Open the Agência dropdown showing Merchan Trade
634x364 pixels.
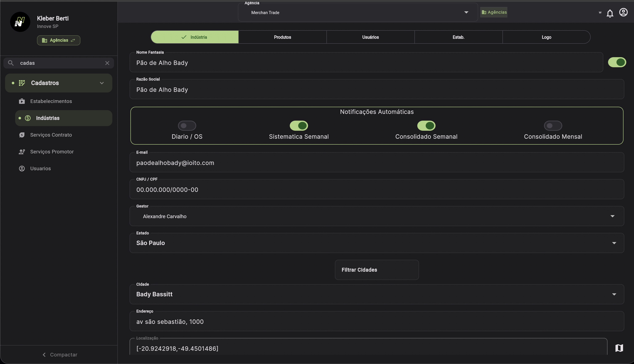pos(358,12)
